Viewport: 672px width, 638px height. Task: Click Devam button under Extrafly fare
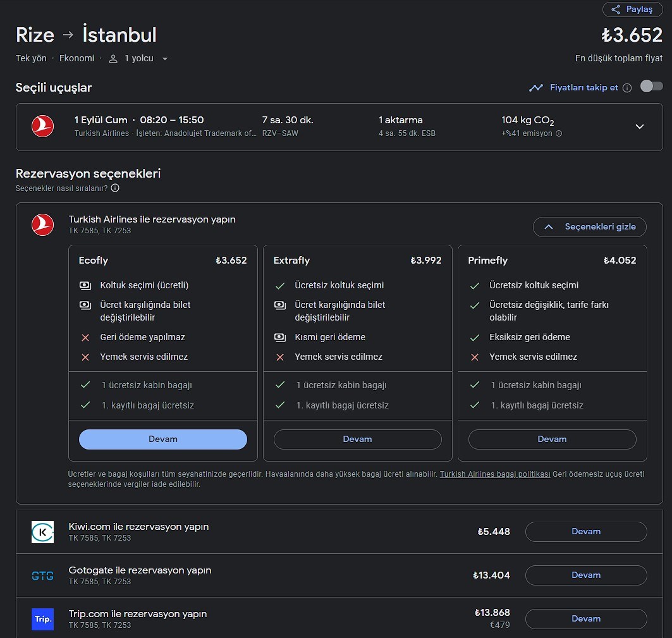pos(357,439)
